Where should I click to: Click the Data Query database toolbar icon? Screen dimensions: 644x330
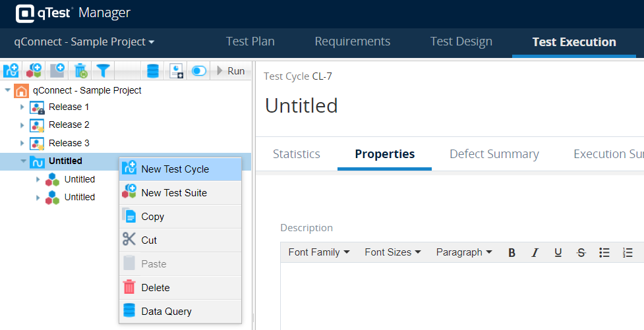pos(153,70)
